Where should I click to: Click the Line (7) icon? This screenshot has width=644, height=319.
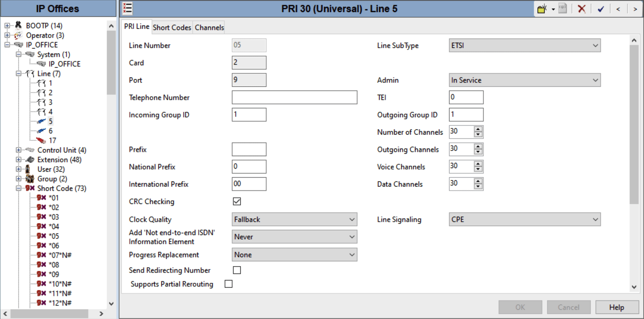(x=30, y=73)
